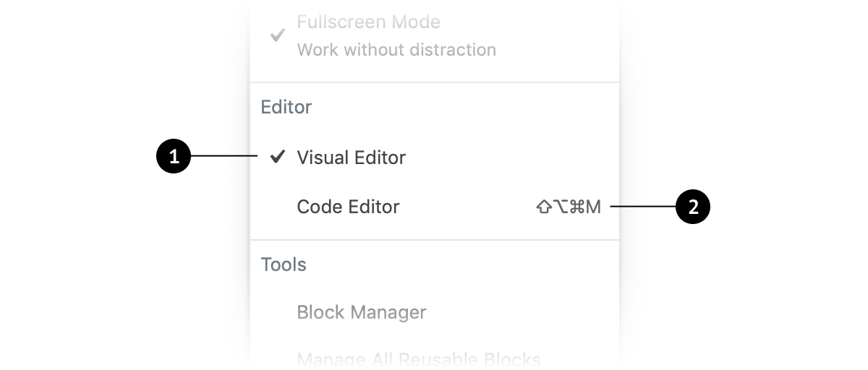Viewport: 868px width, 370px height.
Task: Click the line connecting marker 2
Action: pyautogui.click(x=643, y=207)
